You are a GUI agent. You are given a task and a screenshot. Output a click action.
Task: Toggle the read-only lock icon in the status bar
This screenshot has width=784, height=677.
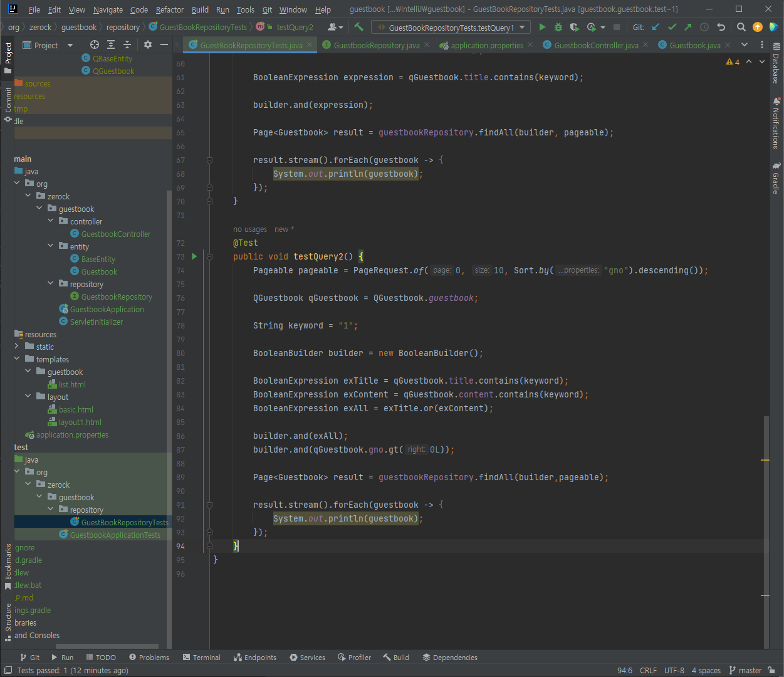pyautogui.click(x=772, y=670)
